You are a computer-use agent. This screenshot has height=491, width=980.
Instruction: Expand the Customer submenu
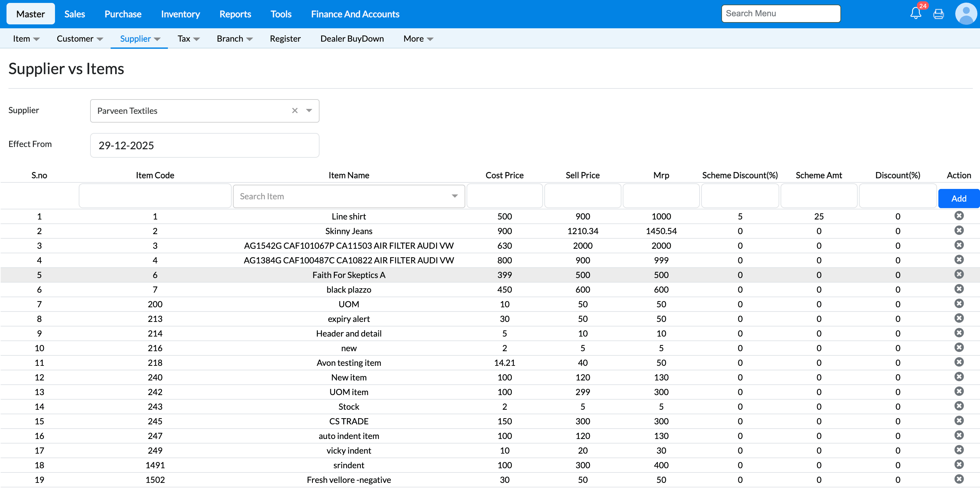pyautogui.click(x=79, y=39)
